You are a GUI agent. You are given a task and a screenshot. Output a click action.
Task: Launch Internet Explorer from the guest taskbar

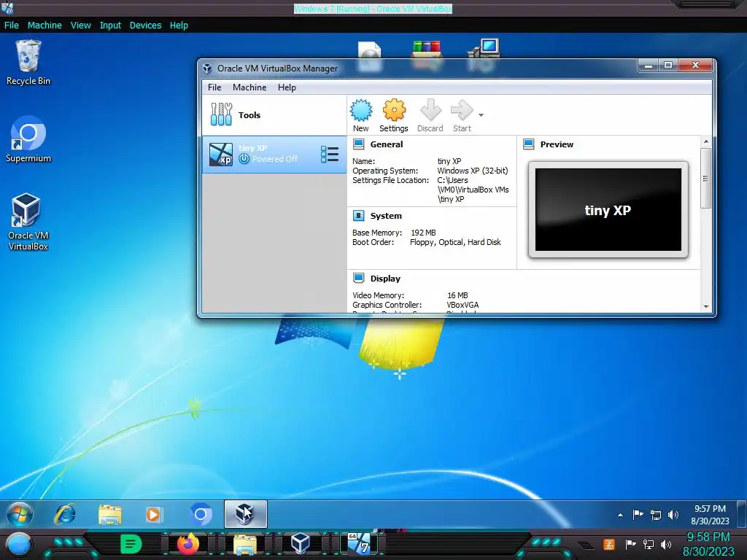[65, 514]
